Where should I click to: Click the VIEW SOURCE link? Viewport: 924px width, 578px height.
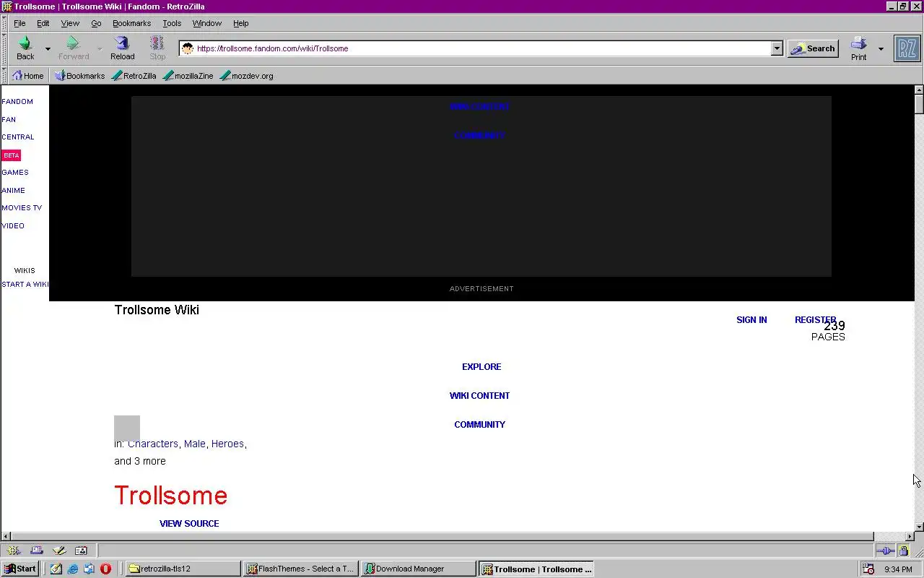189,524
